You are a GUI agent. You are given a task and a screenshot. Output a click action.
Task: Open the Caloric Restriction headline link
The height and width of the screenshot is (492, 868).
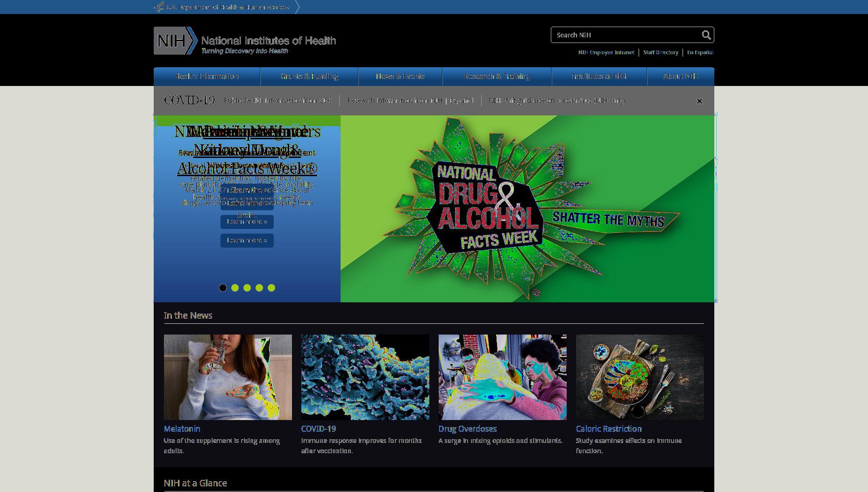pyautogui.click(x=609, y=429)
